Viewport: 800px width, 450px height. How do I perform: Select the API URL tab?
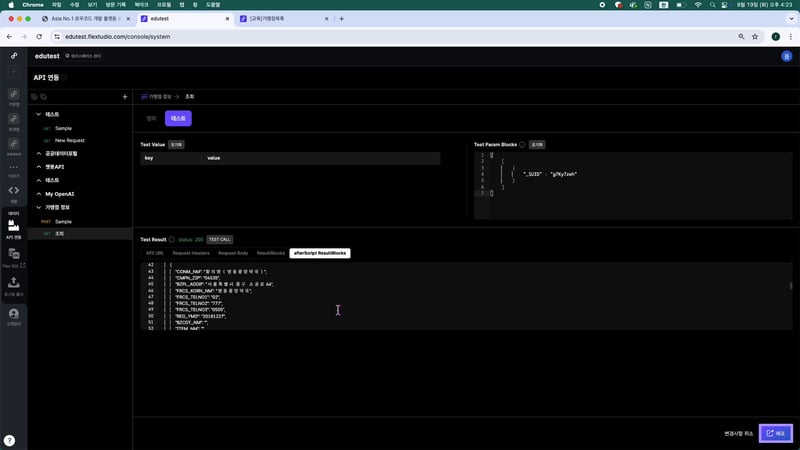tap(155, 253)
